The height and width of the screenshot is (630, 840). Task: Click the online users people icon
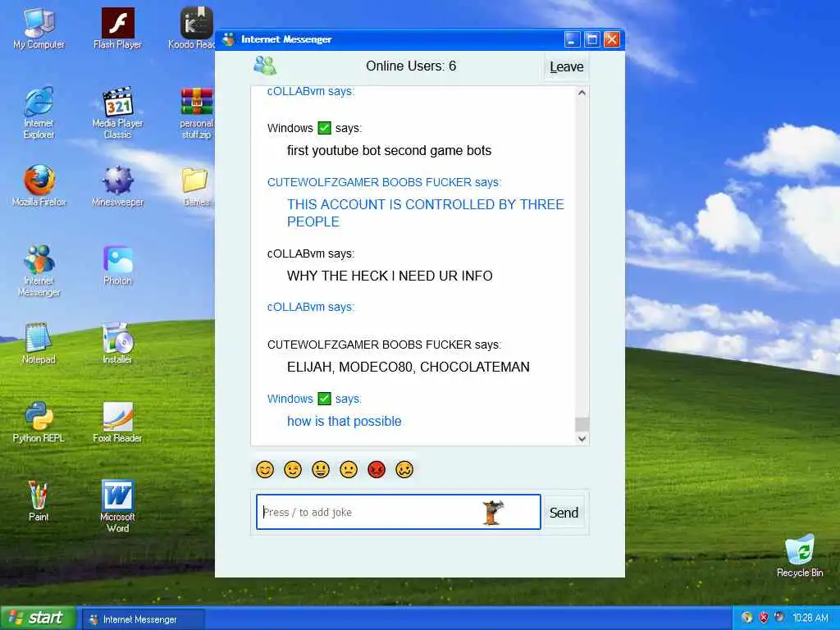pos(265,66)
